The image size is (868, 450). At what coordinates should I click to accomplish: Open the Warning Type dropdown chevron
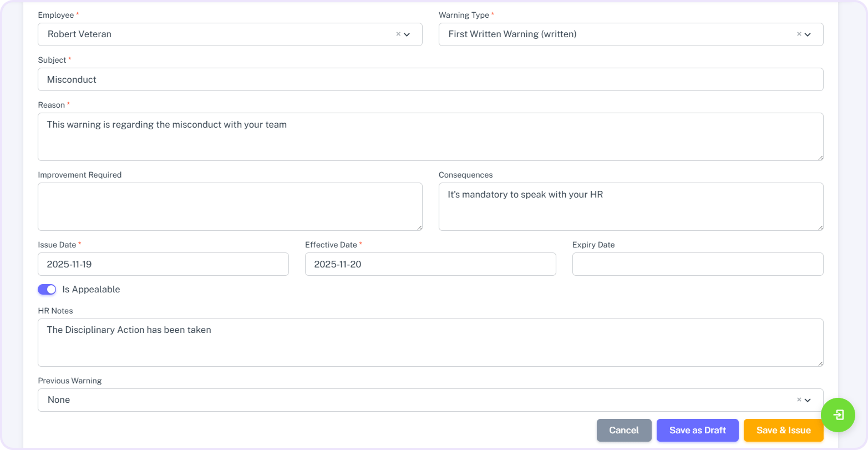808,34
